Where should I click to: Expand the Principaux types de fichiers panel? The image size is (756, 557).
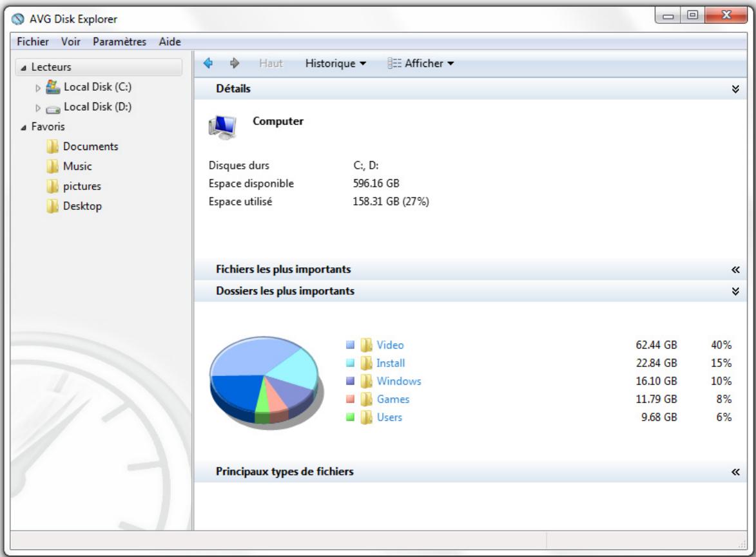(x=735, y=472)
